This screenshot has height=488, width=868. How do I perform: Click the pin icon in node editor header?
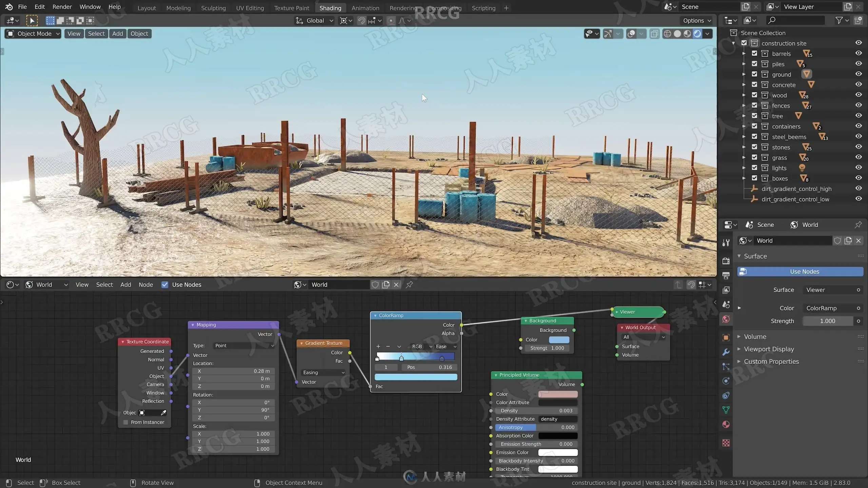pos(409,285)
